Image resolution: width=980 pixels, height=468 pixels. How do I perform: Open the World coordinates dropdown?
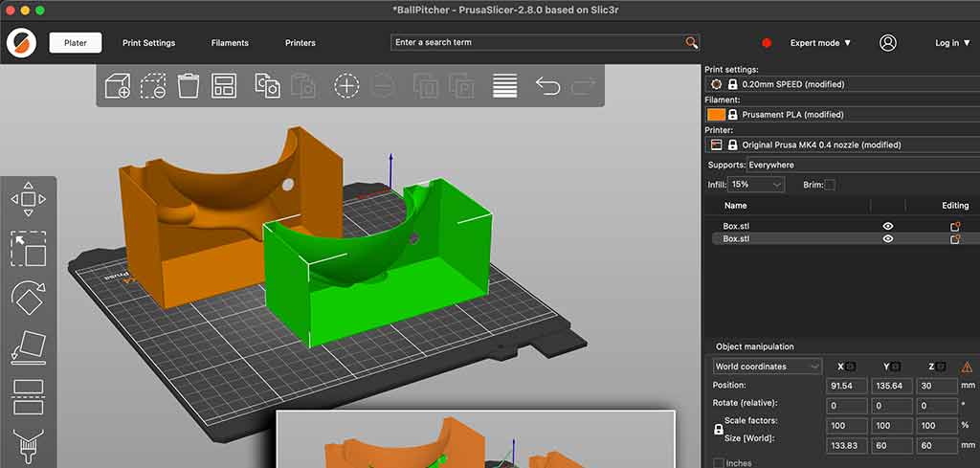coord(767,367)
